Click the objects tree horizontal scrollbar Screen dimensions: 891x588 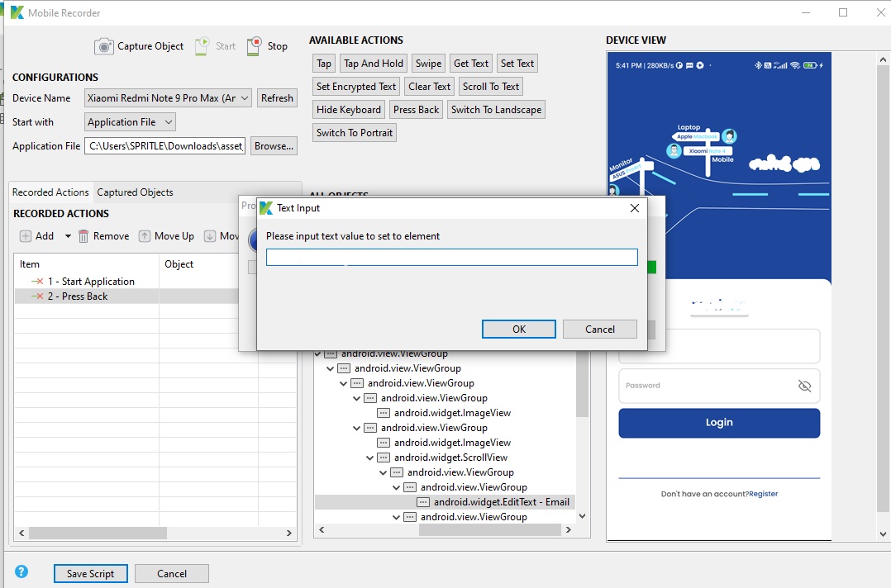coord(489,529)
